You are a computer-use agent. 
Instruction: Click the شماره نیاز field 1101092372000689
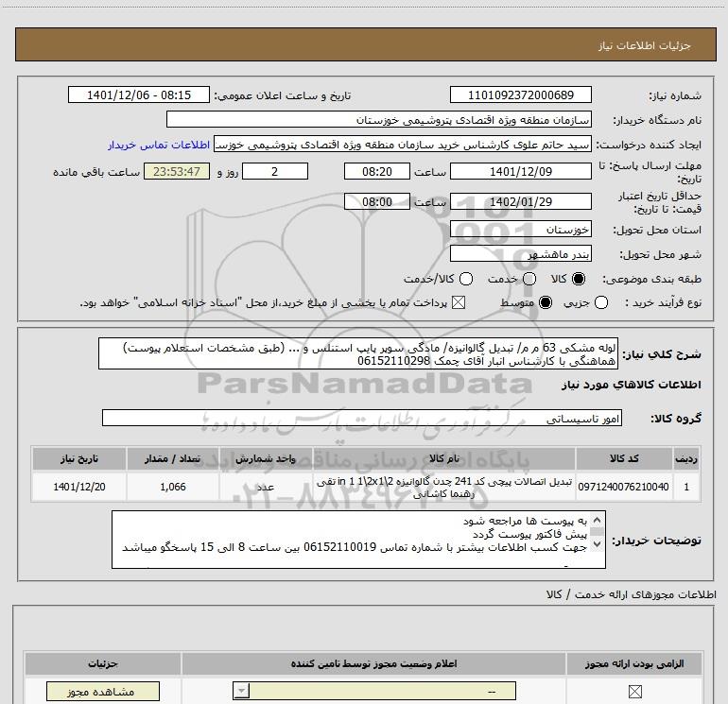point(520,95)
